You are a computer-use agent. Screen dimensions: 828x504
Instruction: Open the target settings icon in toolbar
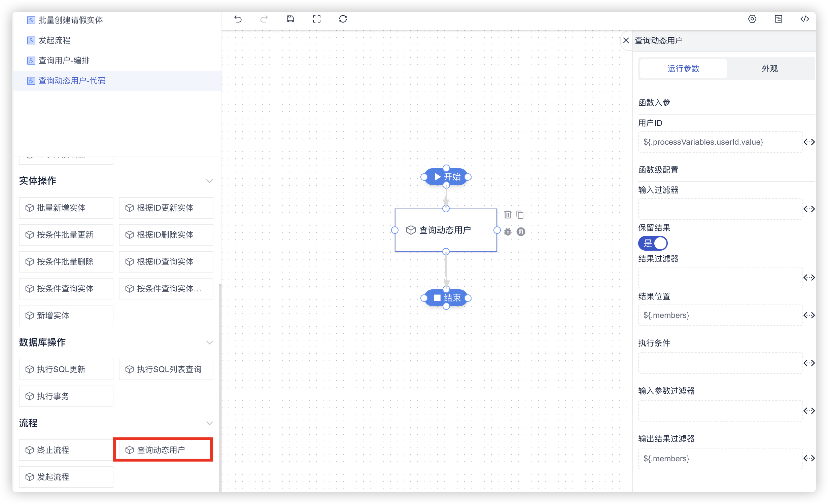point(752,19)
